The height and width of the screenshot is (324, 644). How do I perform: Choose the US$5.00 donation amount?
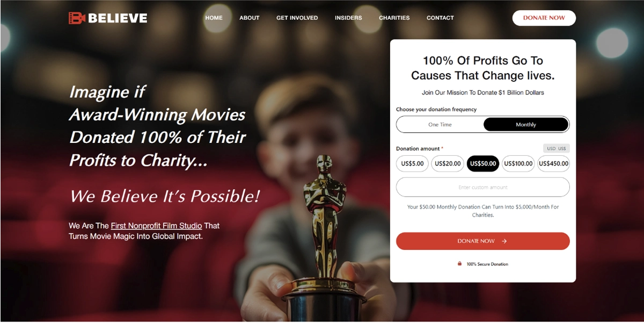412,164
